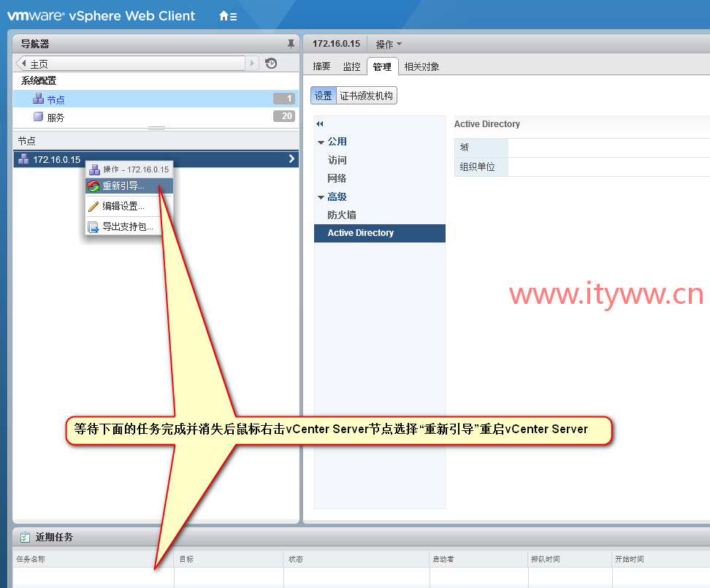Viewport: 710px width, 588px height.
Task: Click the 组织单位 value field
Action: pyautogui.click(x=608, y=167)
